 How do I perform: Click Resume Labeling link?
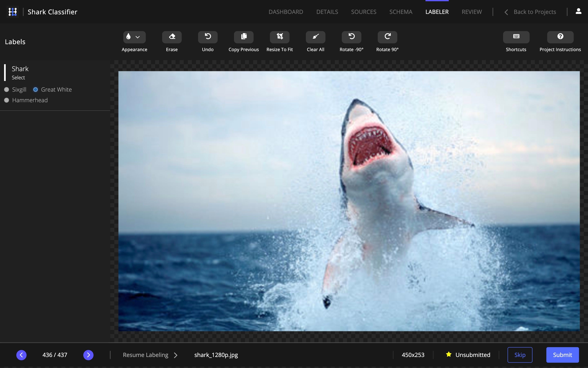pyautogui.click(x=145, y=355)
